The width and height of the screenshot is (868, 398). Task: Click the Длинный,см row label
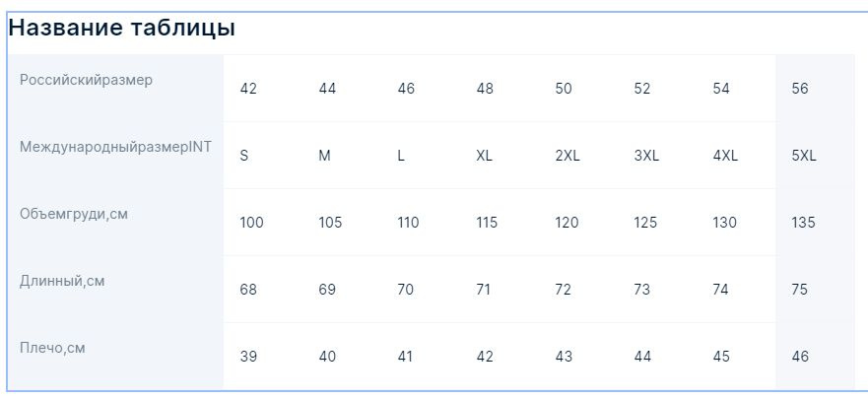point(62,281)
